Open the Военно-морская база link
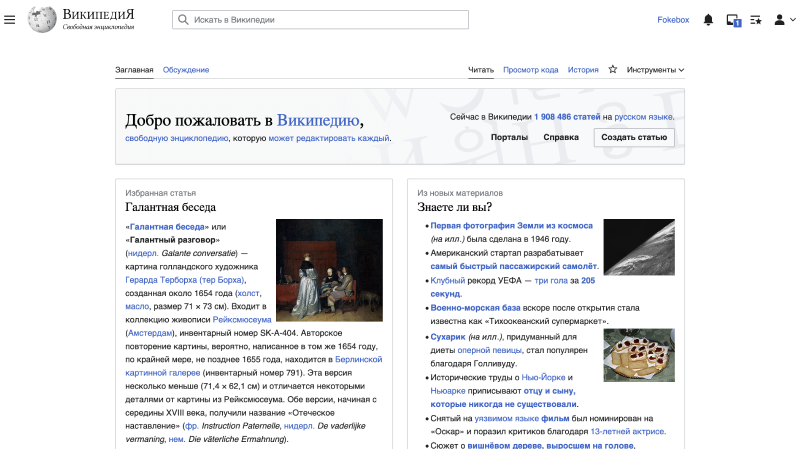800x449 pixels. tap(475, 308)
